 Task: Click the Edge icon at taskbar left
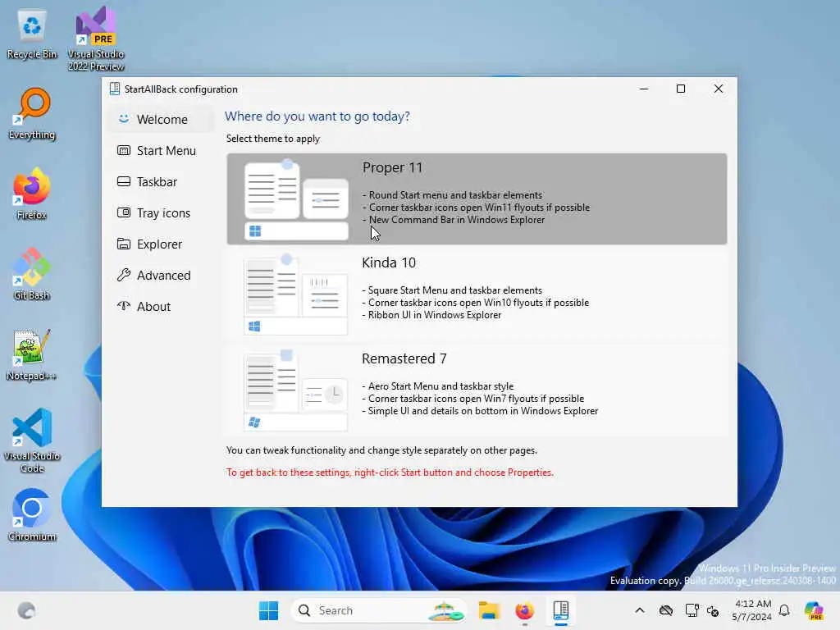click(26, 610)
